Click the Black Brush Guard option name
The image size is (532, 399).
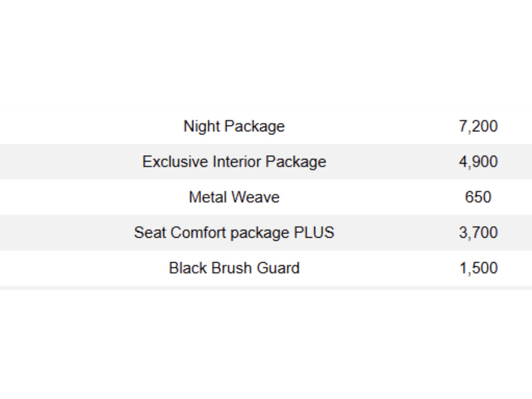234,268
